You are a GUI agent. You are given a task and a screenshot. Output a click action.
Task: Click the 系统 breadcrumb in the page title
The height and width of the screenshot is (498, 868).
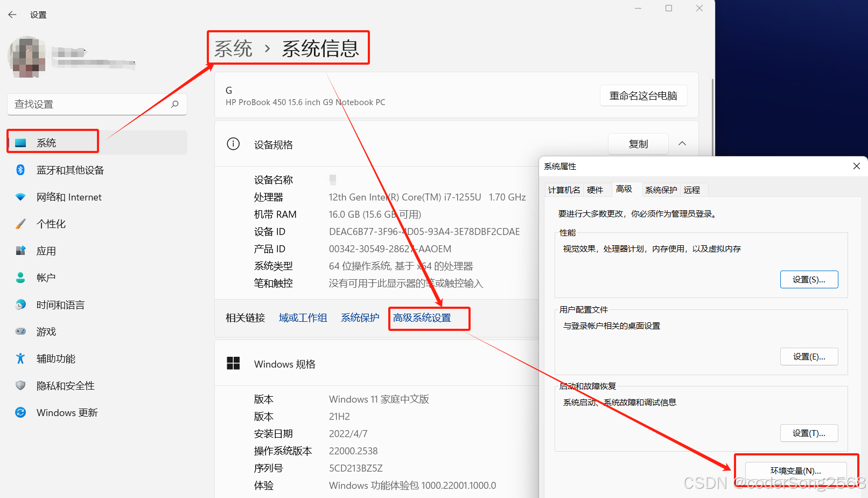click(x=233, y=49)
